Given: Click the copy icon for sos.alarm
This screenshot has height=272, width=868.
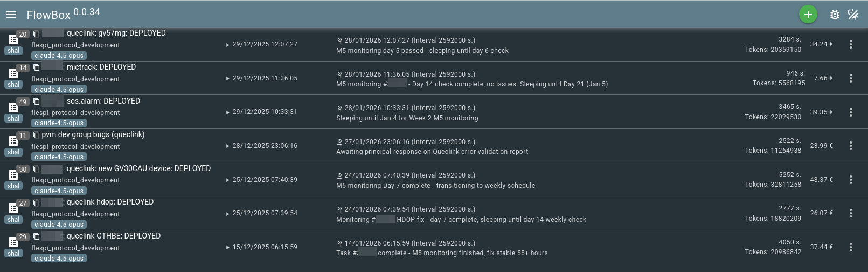Looking at the screenshot, I should (37, 101).
